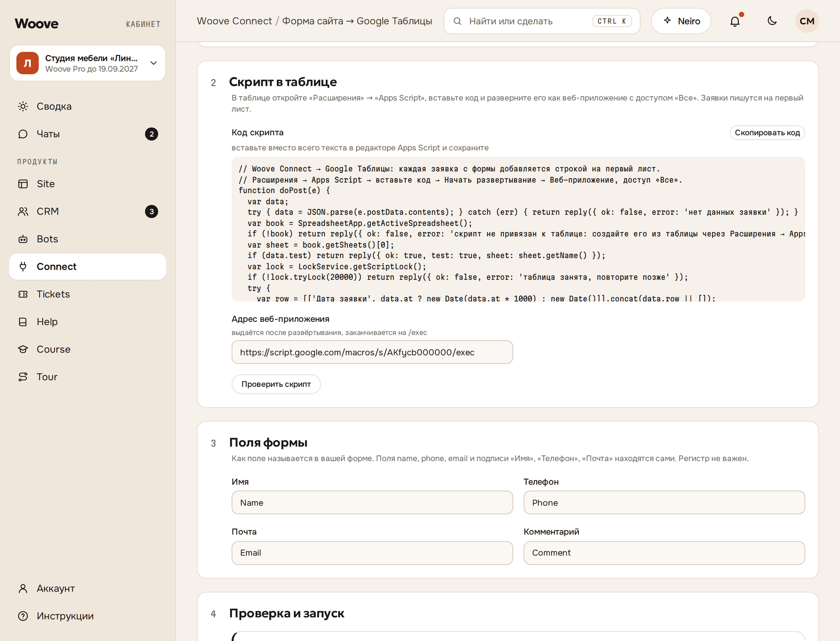
Task: Open the CM user avatar menu
Action: tap(807, 21)
